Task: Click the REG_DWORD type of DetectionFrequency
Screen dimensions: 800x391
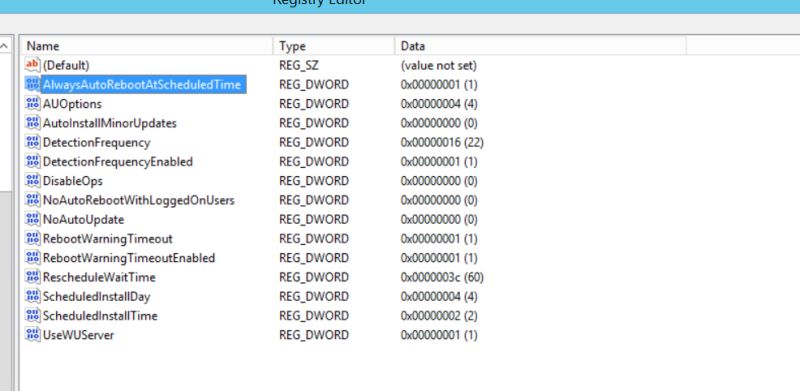Action: click(314, 142)
